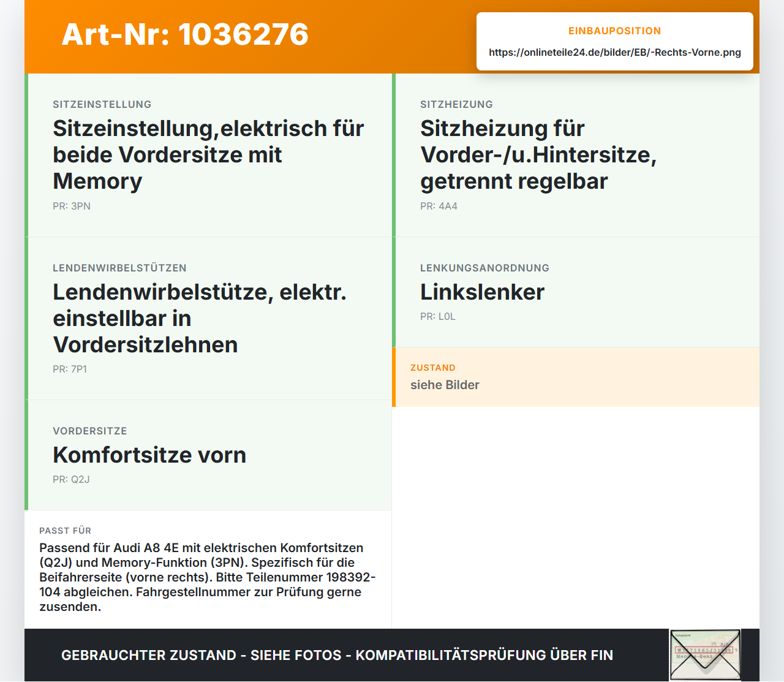The image size is (784, 682).
Task: Select the siehe Bilder text
Action: tap(445, 385)
